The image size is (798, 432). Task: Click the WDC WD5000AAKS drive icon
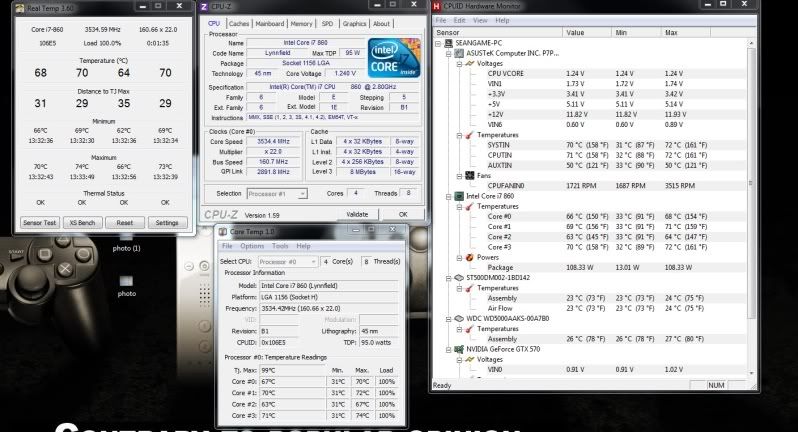(x=459, y=319)
